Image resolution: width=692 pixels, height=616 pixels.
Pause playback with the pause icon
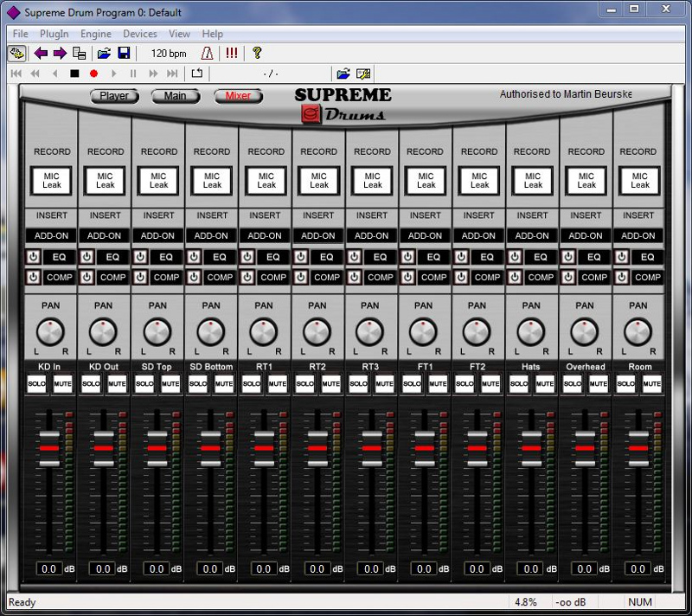(x=133, y=74)
